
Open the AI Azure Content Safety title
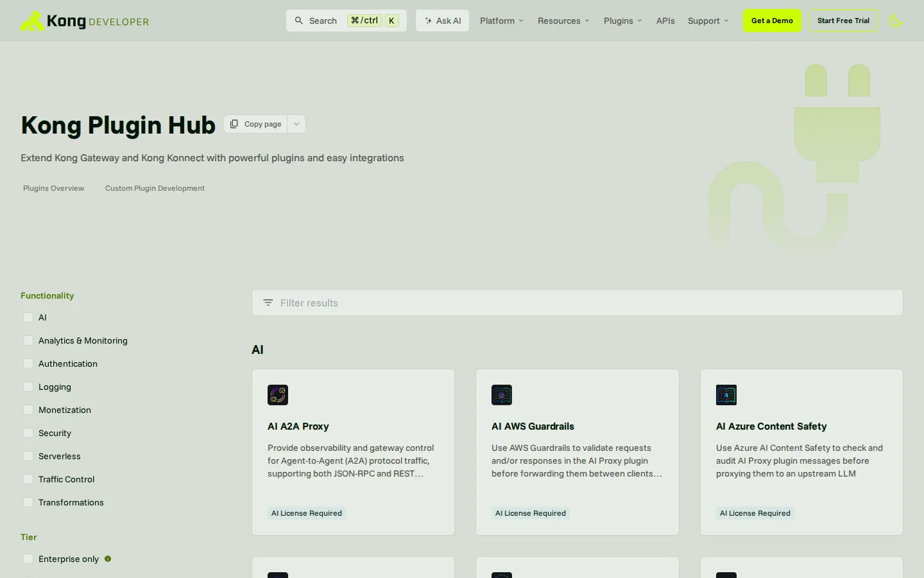[771, 426]
